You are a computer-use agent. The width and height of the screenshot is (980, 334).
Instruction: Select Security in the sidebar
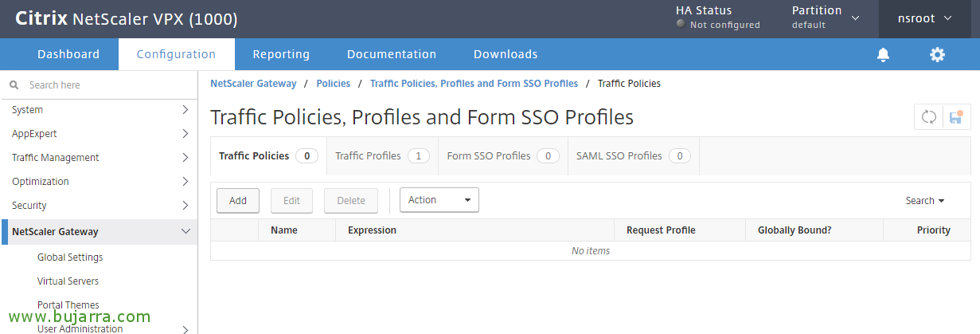point(29,206)
